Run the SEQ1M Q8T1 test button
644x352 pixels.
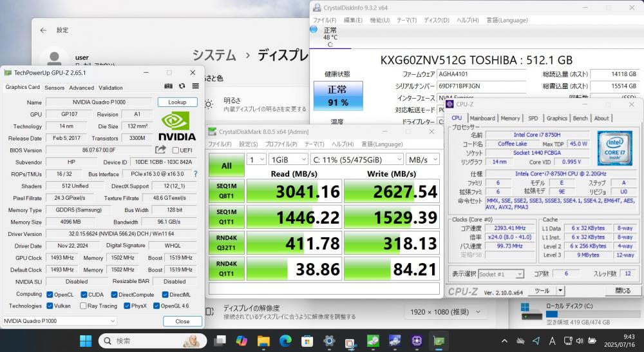(226, 191)
